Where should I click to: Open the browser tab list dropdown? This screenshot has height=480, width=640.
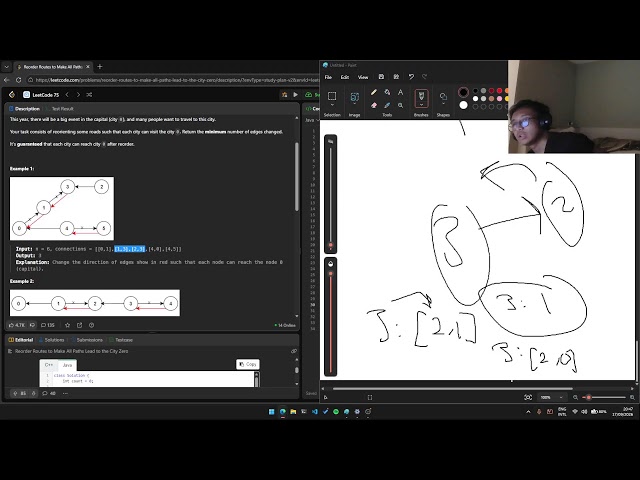click(6, 67)
